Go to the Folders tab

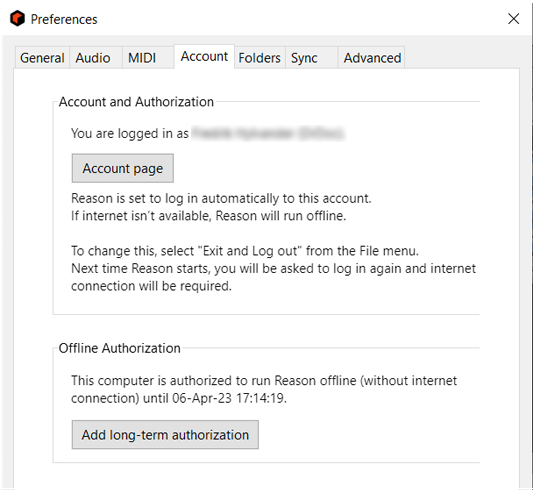pyautogui.click(x=259, y=58)
